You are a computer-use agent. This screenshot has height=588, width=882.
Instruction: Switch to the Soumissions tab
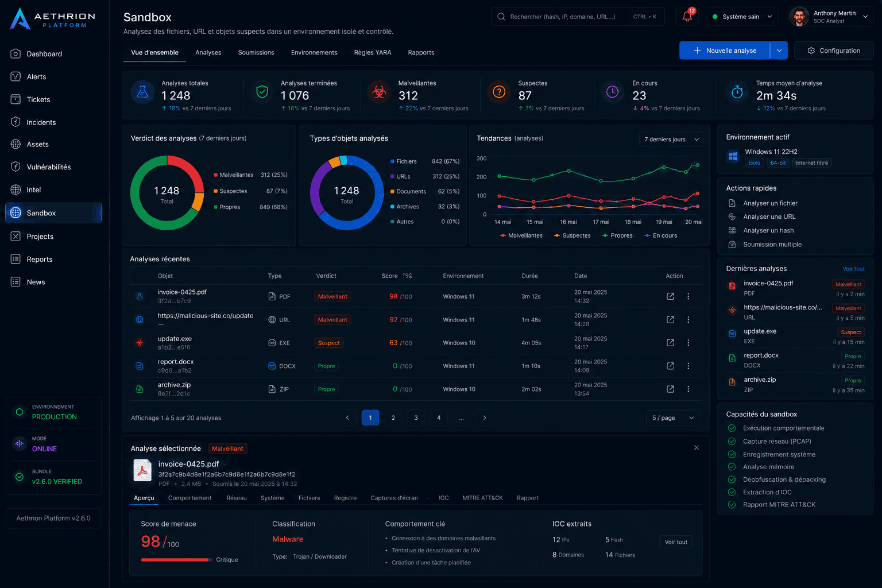click(256, 52)
